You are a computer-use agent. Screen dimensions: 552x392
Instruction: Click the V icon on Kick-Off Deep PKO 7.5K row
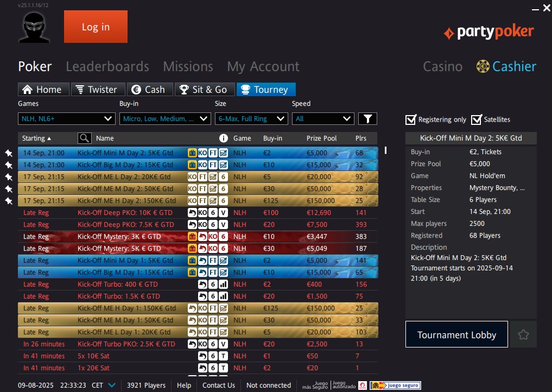(223, 225)
